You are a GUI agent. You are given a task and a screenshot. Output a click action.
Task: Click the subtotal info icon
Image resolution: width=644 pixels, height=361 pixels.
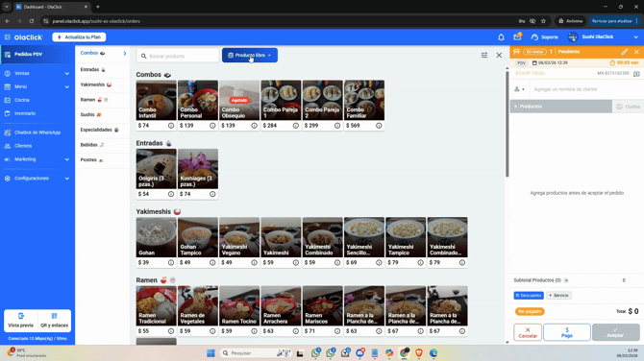[x=566, y=280]
